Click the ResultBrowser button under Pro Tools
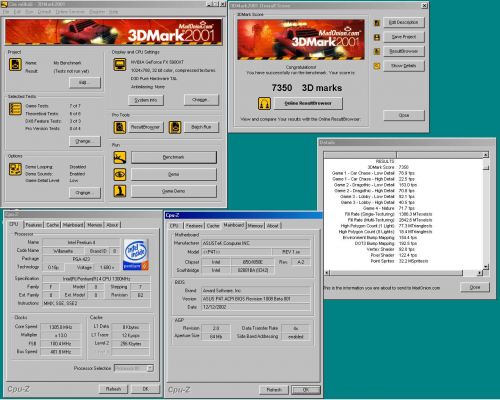This screenshot has height=400, width=500. click(x=145, y=127)
